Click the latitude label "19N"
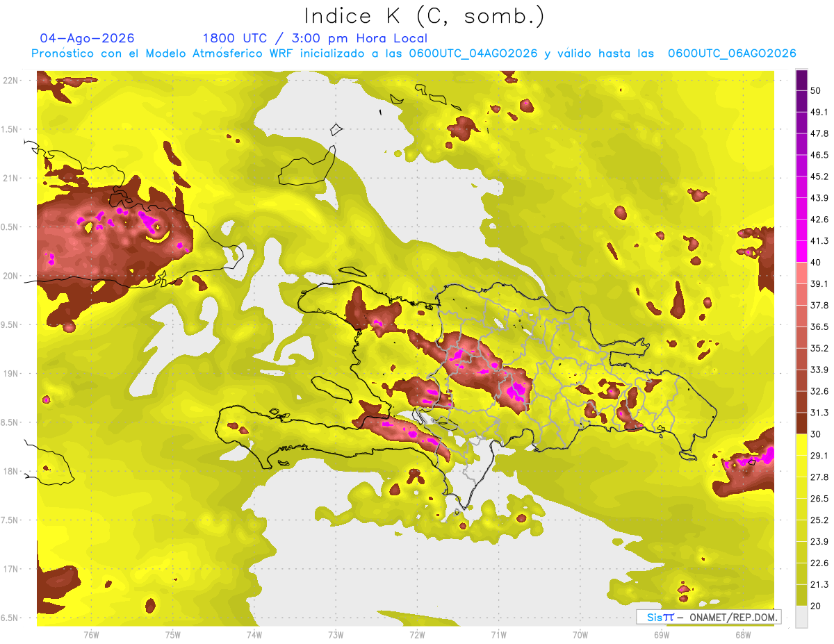The height and width of the screenshot is (644, 834). point(10,374)
